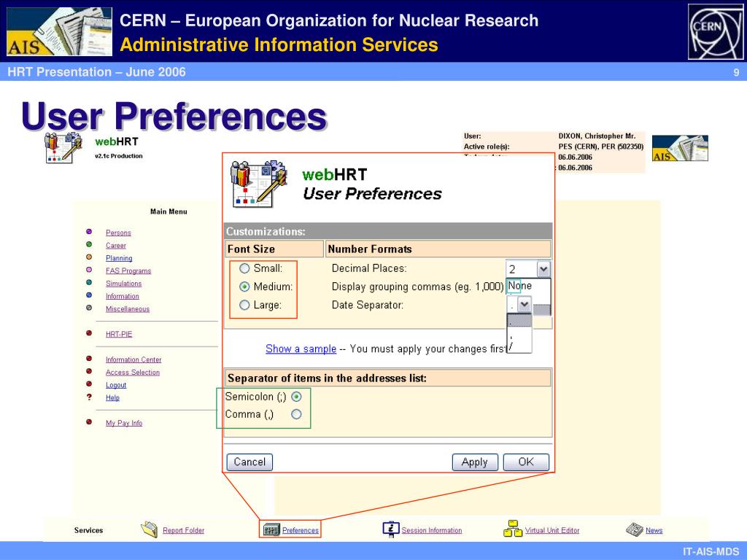Open the Simulations menu
This screenshot has height=560, width=747.
(123, 284)
